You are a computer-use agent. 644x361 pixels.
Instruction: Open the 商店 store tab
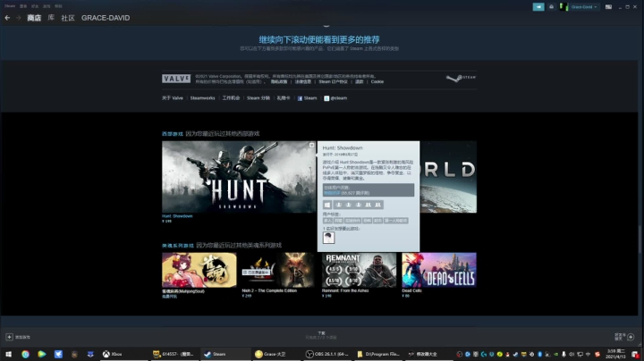pos(34,18)
